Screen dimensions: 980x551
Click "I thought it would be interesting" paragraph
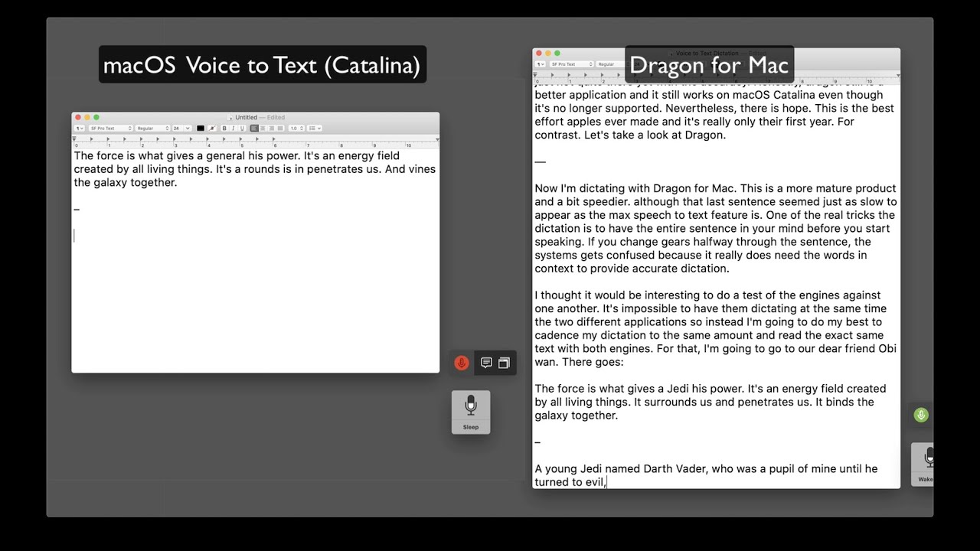click(716, 328)
